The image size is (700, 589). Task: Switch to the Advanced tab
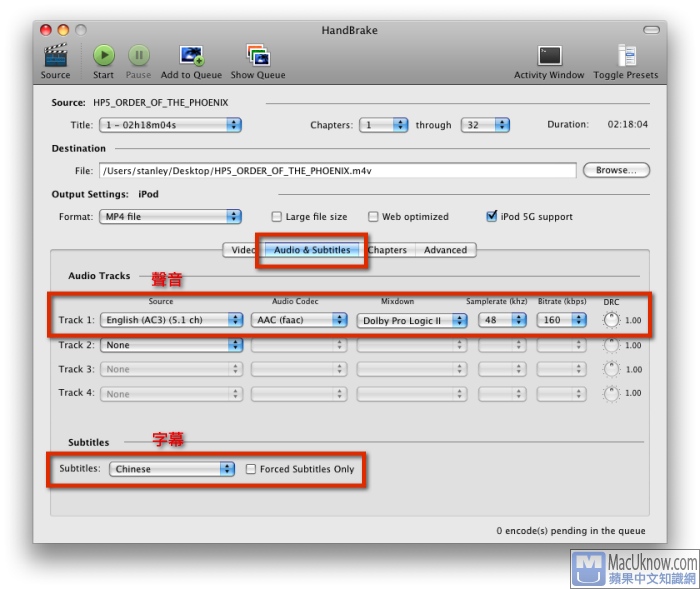coord(445,250)
